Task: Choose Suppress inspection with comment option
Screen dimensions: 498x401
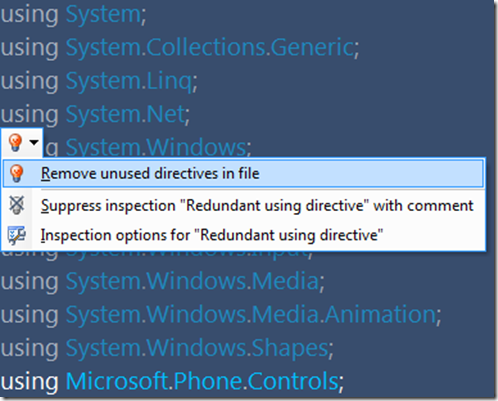Action: [x=257, y=206]
